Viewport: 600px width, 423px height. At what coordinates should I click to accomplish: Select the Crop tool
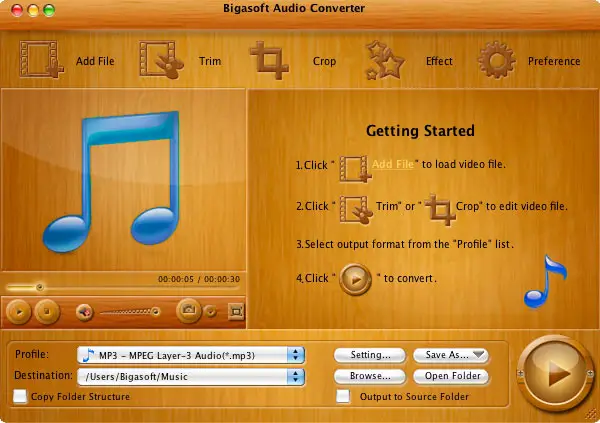pos(293,60)
